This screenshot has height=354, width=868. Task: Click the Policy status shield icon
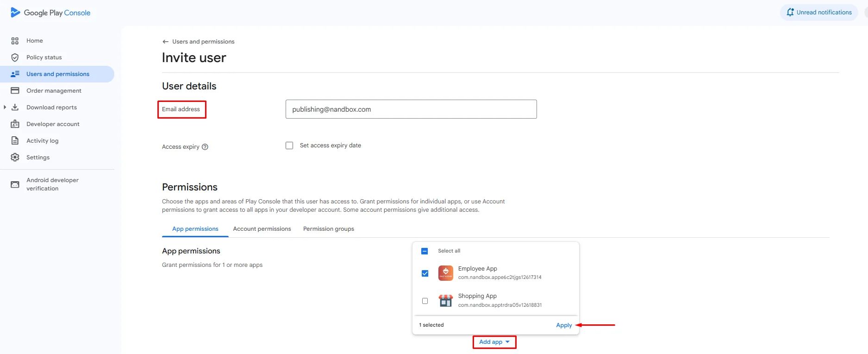15,57
